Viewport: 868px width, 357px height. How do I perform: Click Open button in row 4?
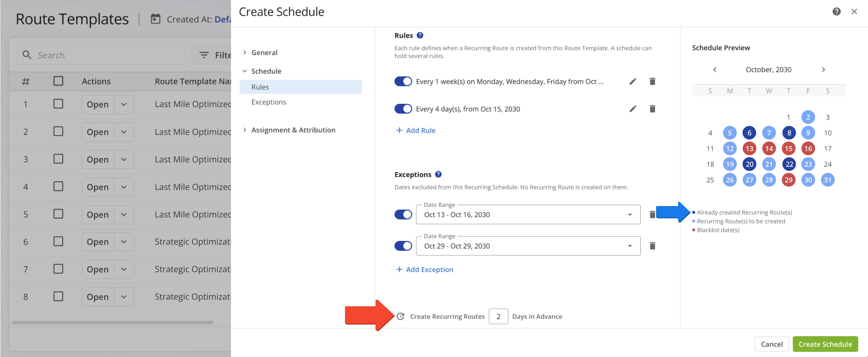(98, 187)
